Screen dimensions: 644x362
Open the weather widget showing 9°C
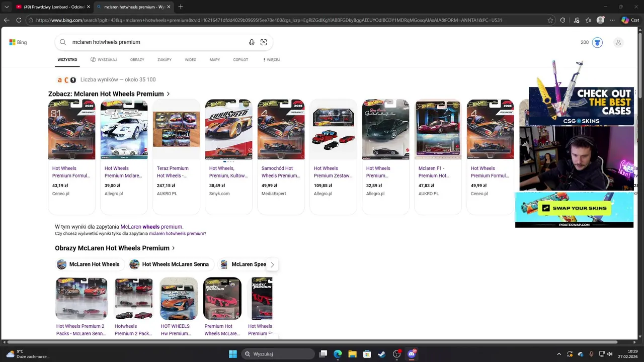(28, 354)
